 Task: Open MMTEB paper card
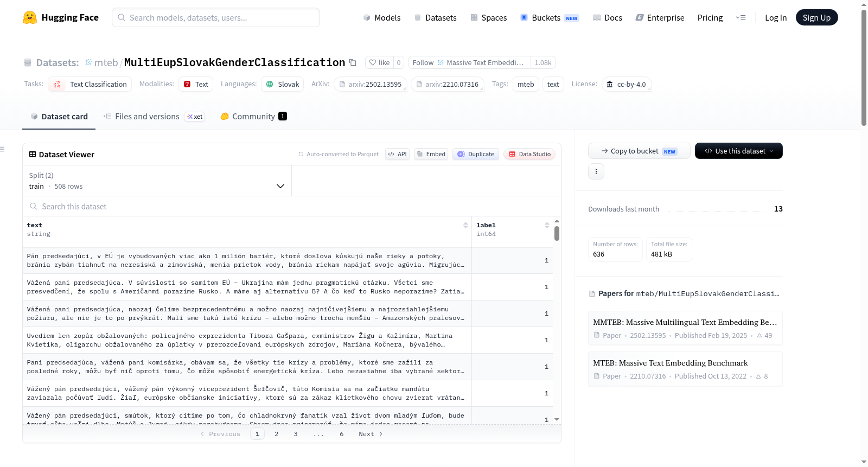click(685, 328)
